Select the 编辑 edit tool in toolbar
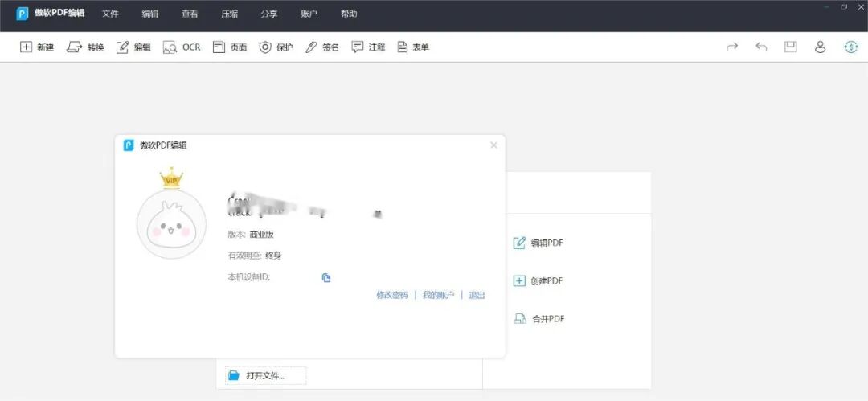This screenshot has width=868, height=401. (x=133, y=47)
